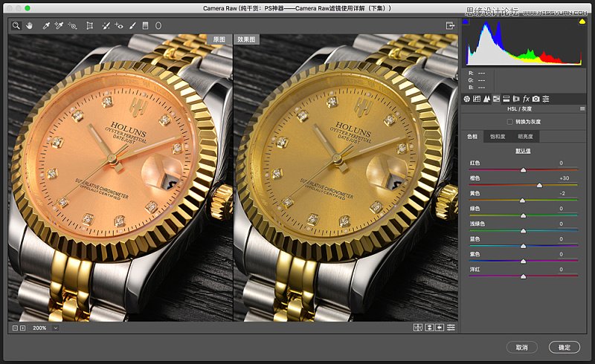This screenshot has width=595, height=364.
Task: Select the Graduated Filter tool
Action: pos(146,25)
